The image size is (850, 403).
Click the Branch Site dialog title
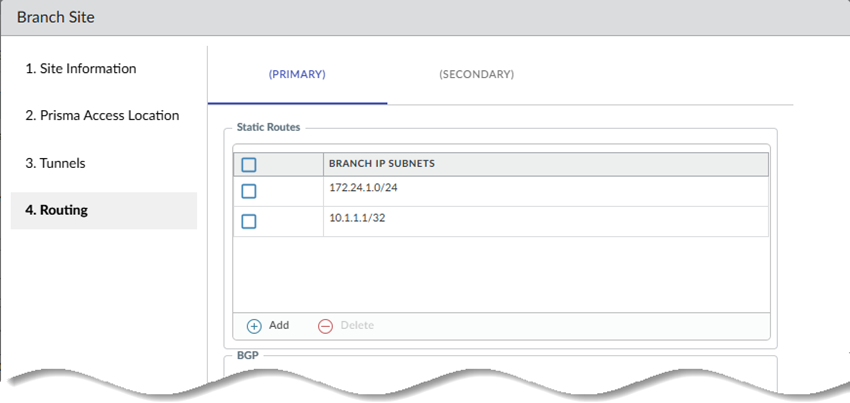56,19
